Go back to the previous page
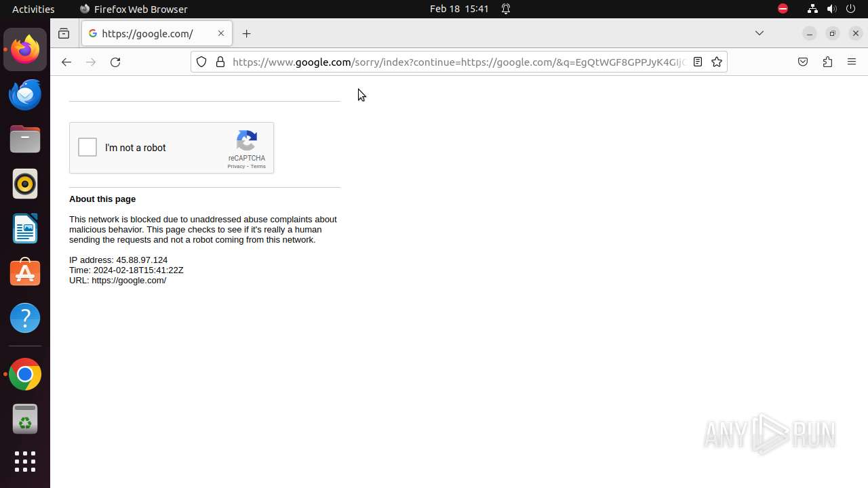The height and width of the screenshot is (488, 868). click(66, 62)
